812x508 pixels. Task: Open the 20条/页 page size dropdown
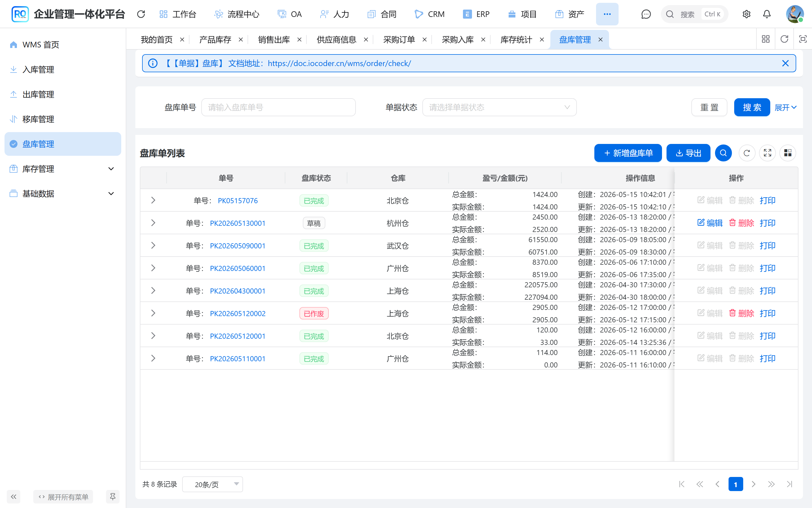[x=212, y=484]
